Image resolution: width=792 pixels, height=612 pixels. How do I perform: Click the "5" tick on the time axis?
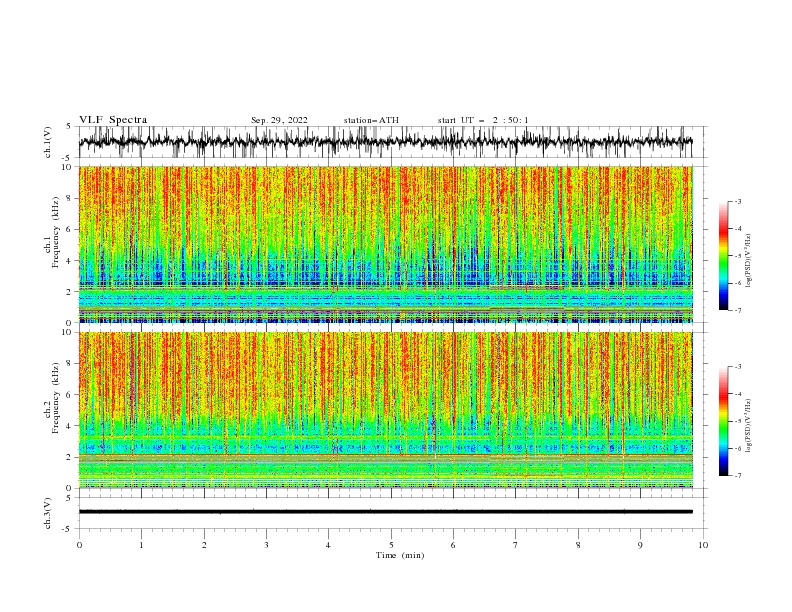pyautogui.click(x=391, y=545)
